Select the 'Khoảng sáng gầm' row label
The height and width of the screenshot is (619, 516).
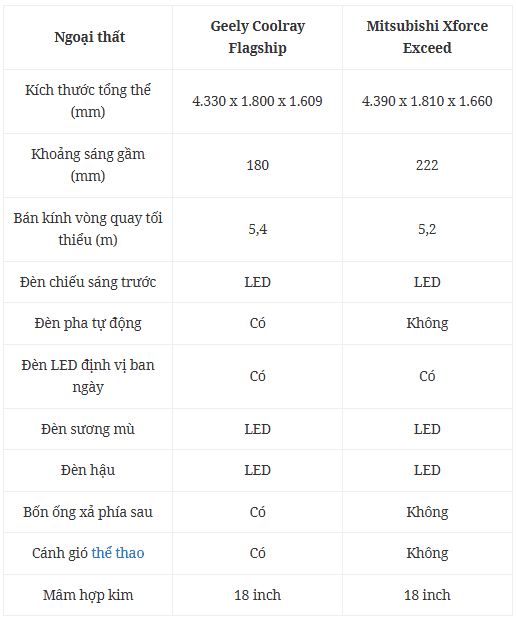point(88,165)
